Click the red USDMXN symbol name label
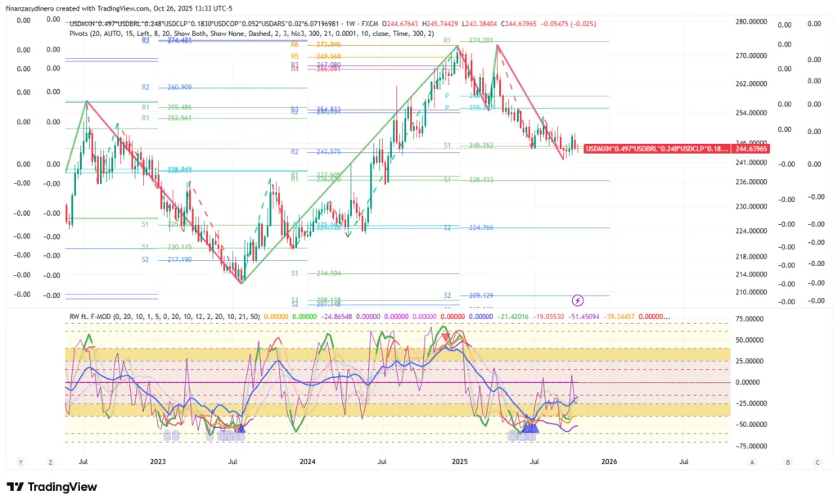Image resolution: width=838 pixels, height=504 pixels. (656, 149)
